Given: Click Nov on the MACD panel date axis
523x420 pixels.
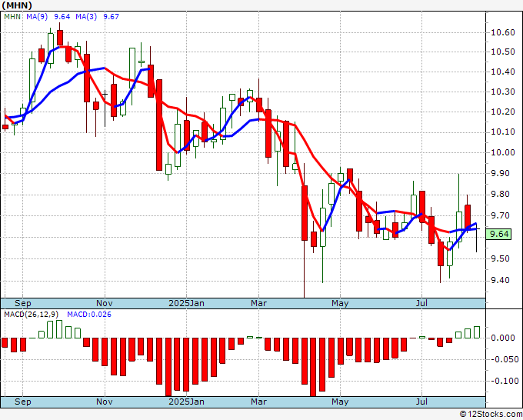Looking at the screenshot, I should click(105, 402).
